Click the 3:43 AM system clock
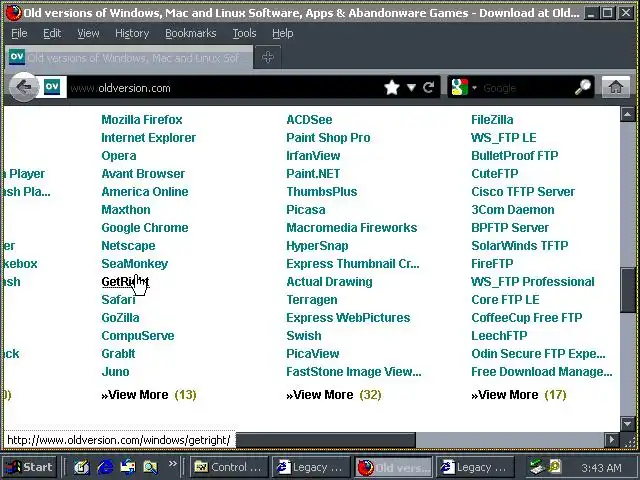640x480 pixels. 602,468
